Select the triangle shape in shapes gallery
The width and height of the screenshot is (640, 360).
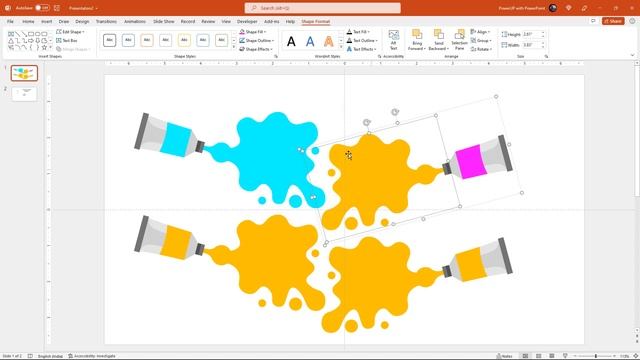point(11,41)
